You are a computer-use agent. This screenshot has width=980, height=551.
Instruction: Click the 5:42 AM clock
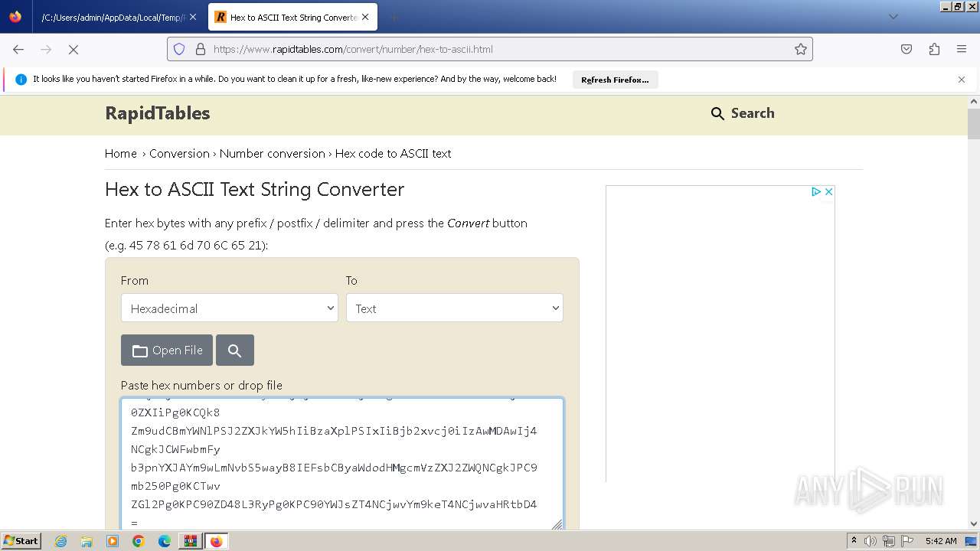(x=940, y=541)
